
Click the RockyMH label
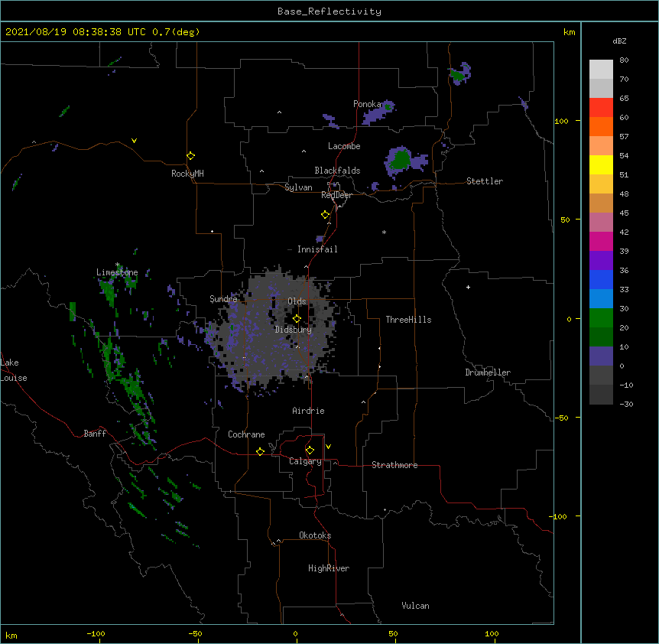(187, 174)
